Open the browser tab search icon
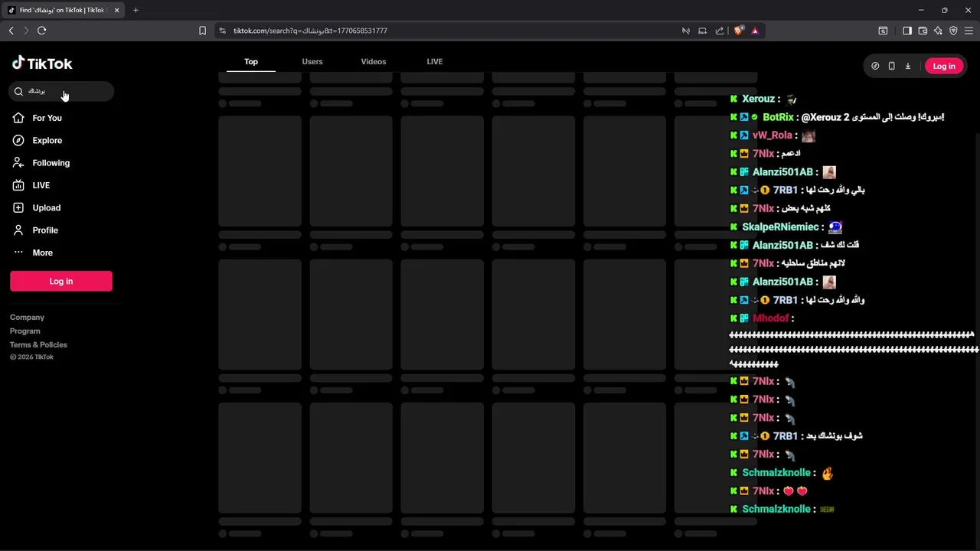Image resolution: width=980 pixels, height=551 pixels. tap(883, 31)
